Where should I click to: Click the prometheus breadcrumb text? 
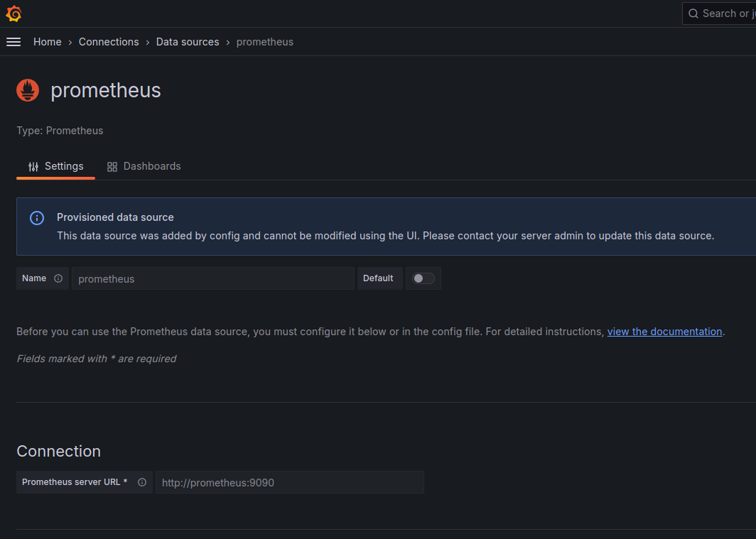(265, 42)
